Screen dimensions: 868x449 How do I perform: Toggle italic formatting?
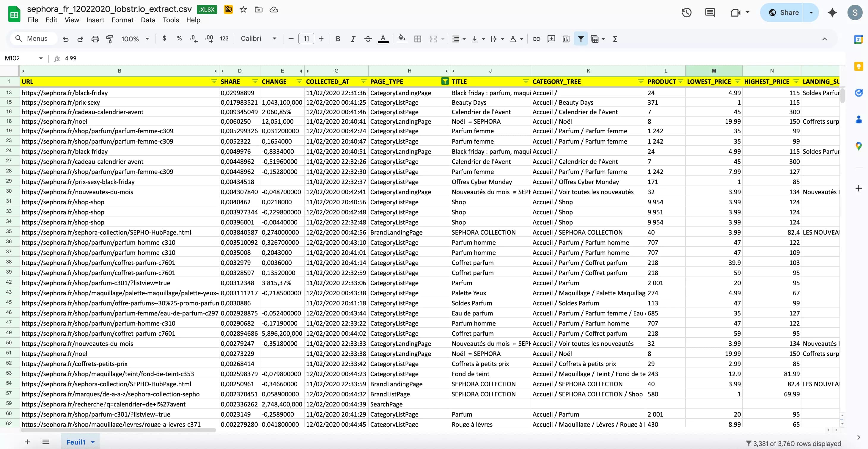353,38
